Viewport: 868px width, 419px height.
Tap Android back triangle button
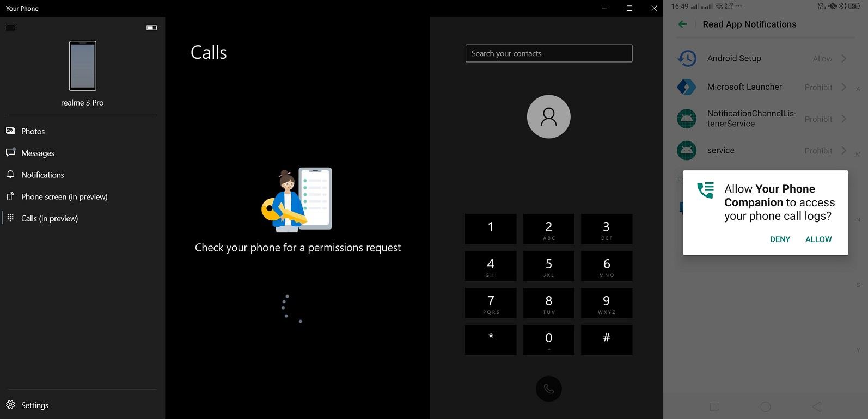click(x=816, y=407)
